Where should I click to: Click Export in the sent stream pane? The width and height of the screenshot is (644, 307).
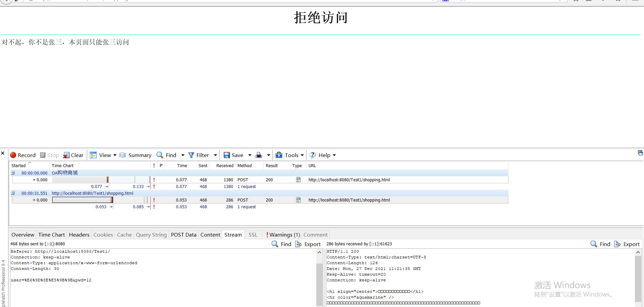click(x=308, y=244)
